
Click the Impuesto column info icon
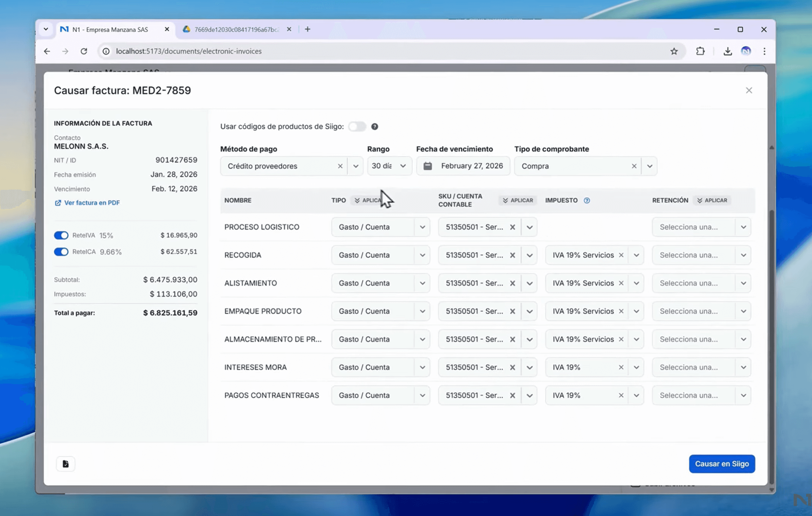coord(587,200)
